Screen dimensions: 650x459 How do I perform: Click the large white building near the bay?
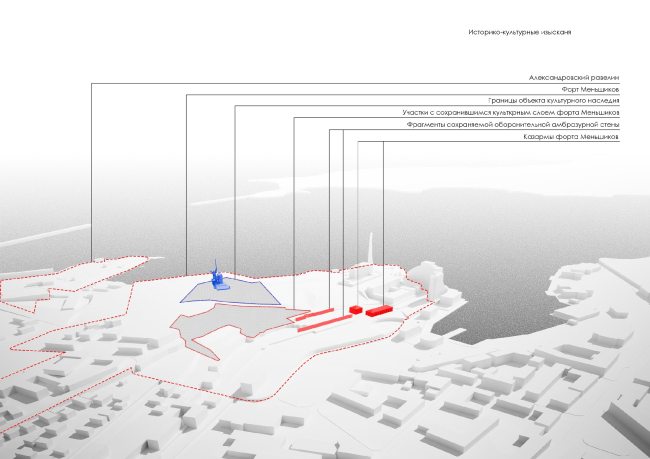pos(424,276)
